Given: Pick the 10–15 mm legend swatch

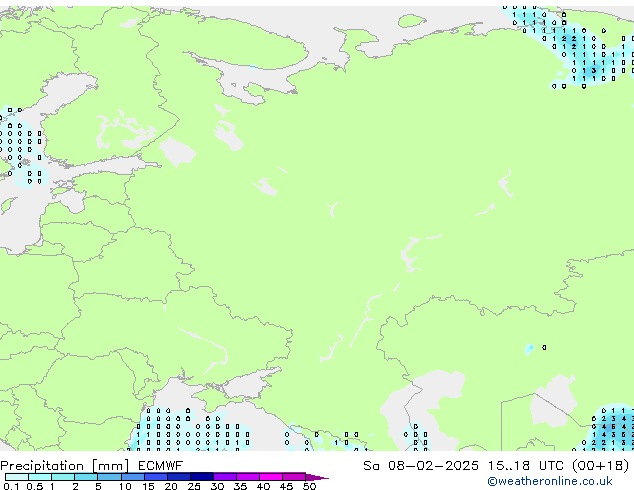Looking at the screenshot, I should (x=133, y=477).
